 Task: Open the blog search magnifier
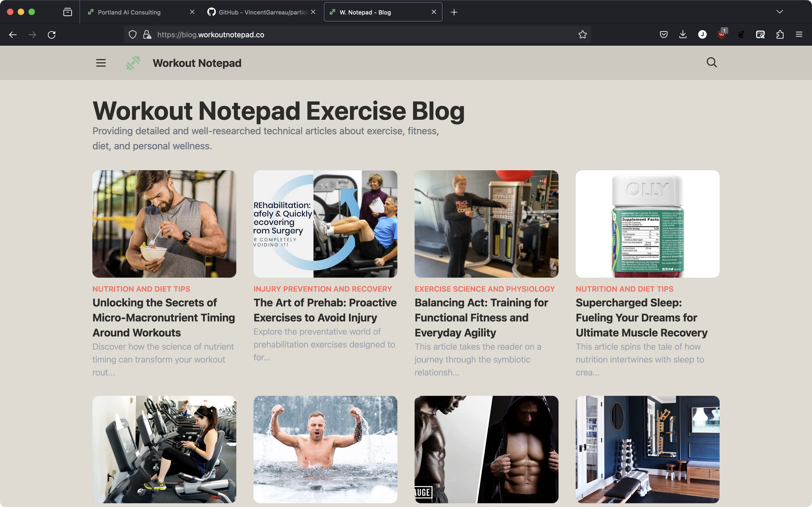pos(711,62)
